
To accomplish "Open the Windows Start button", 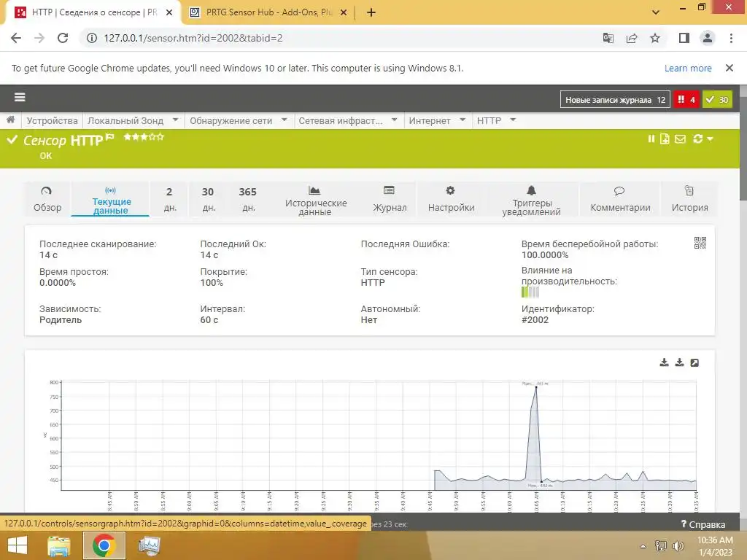I will pos(18,545).
